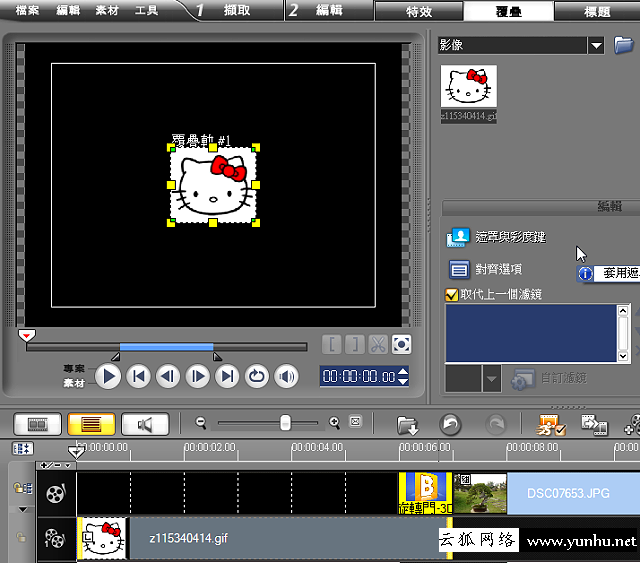640x563 pixels.
Task: Open the batch convert icon
Action: (594, 425)
